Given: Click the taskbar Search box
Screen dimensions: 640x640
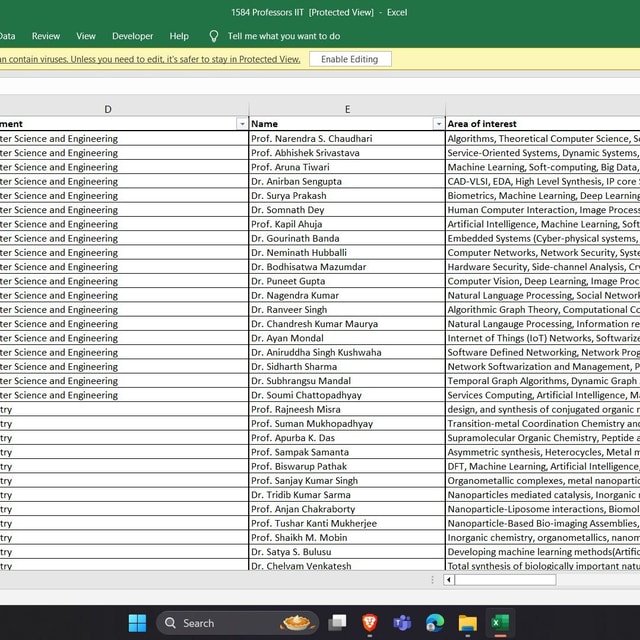Looking at the screenshot, I should pos(223,623).
